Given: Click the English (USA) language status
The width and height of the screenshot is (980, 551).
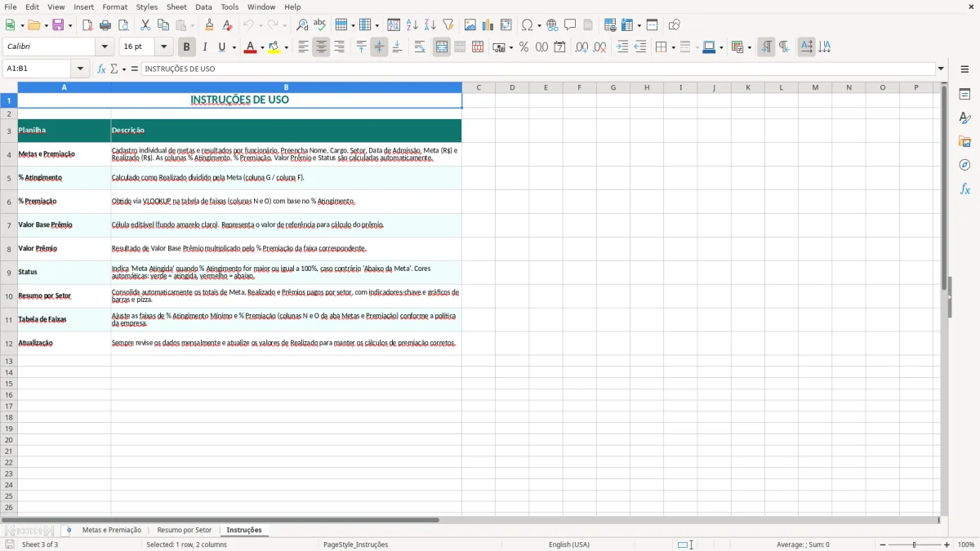Looking at the screenshot, I should tap(569, 544).
